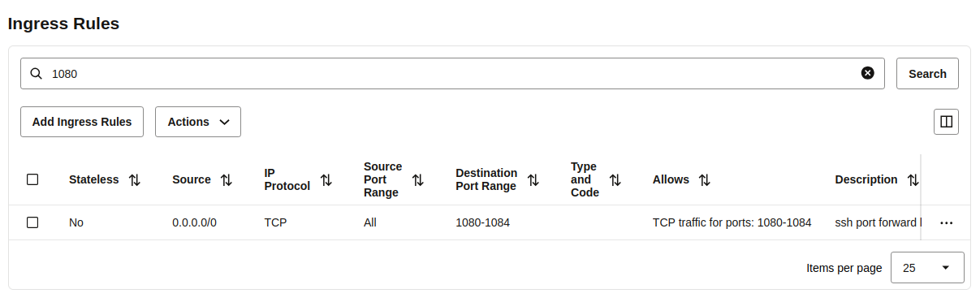
Task: Focus the search field containing 1080
Action: (452, 73)
